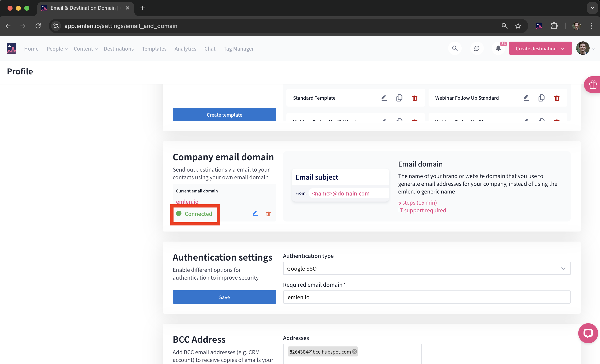Screen dimensions: 600x364
Task: Open the header search icon
Action: click(x=455, y=48)
